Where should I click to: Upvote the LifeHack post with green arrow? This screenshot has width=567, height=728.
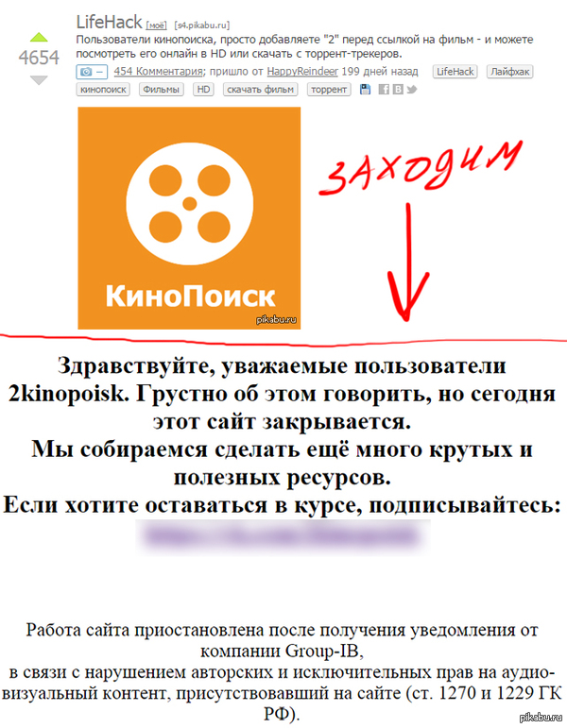point(39,37)
